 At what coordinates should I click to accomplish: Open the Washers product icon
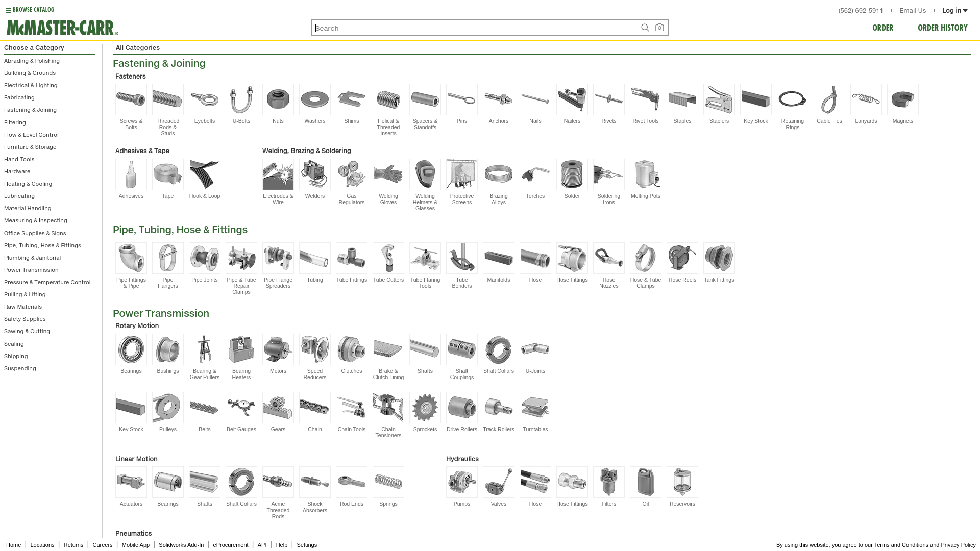click(x=315, y=99)
